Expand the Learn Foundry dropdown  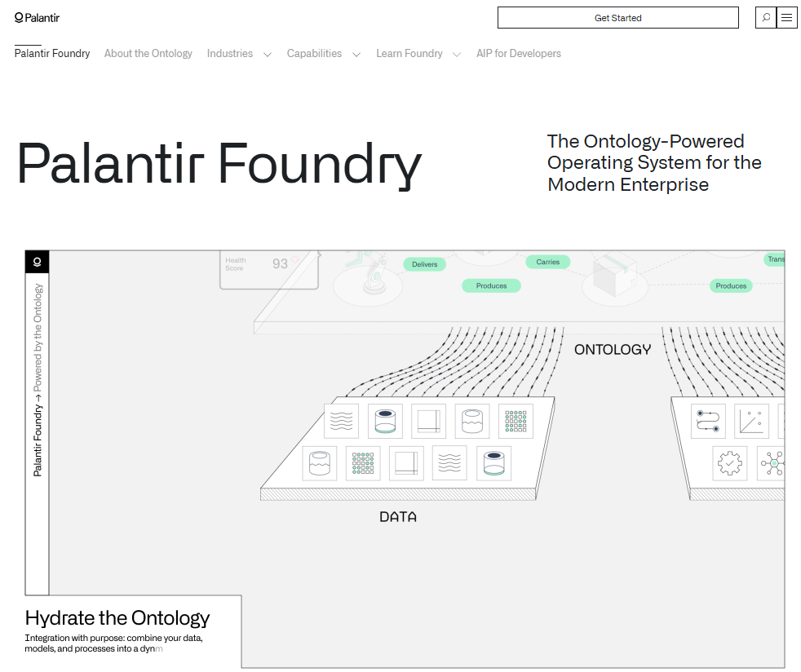pos(418,53)
